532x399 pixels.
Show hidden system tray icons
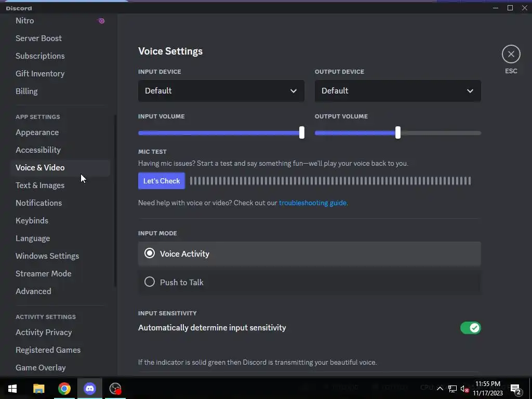(x=440, y=389)
